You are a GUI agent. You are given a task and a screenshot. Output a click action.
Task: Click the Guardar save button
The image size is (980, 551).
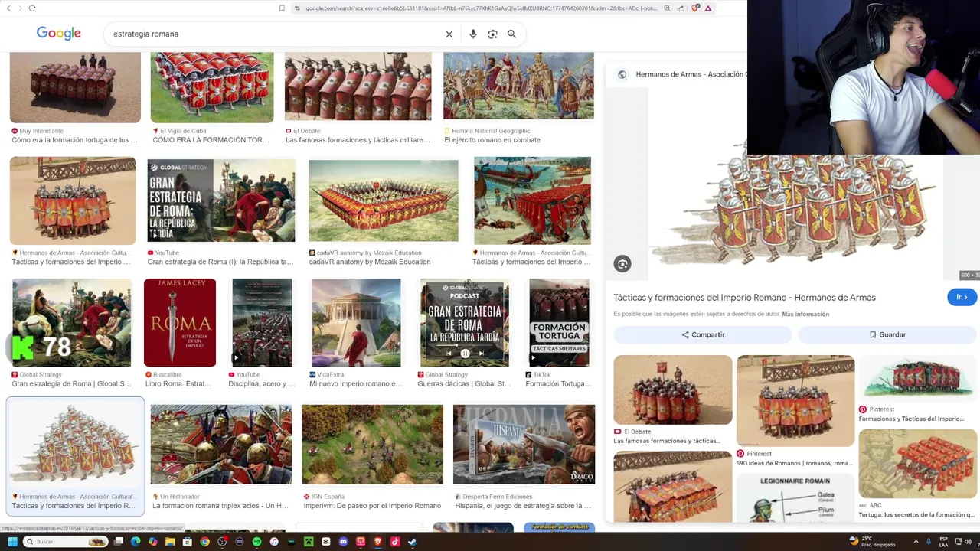pos(887,334)
